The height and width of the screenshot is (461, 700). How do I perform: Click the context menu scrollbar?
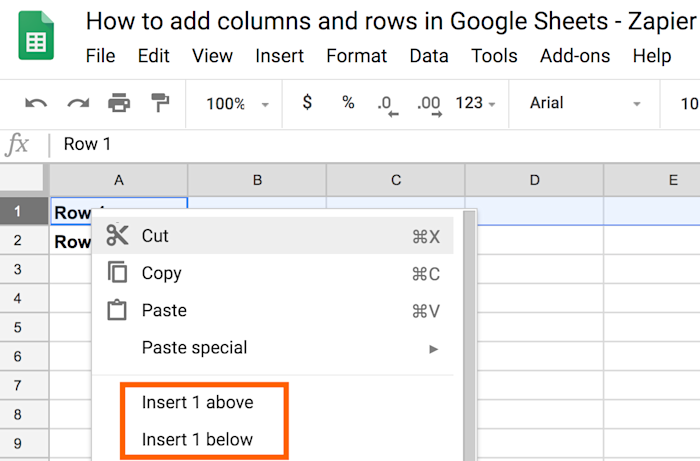tap(469, 335)
